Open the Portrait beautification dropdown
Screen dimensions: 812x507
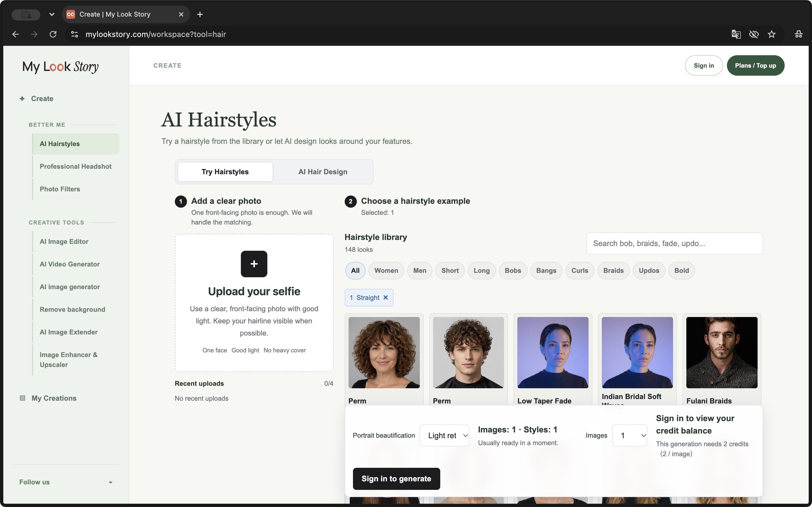tap(444, 435)
